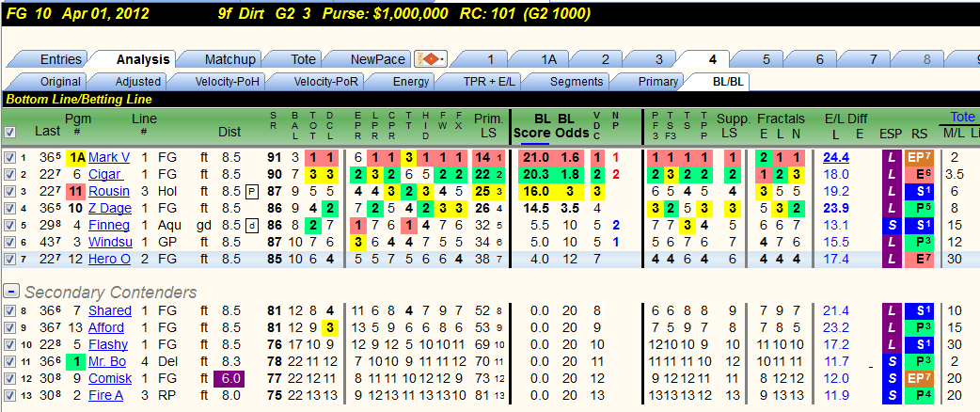The image size is (980, 412).
Task: Click the d marker in Finneg row
Action: 250,225
